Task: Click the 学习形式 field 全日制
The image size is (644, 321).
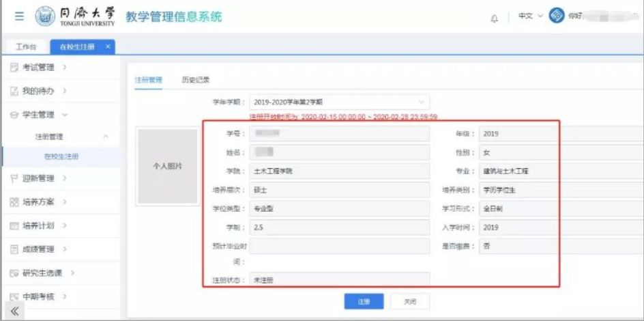Action: pos(561,209)
